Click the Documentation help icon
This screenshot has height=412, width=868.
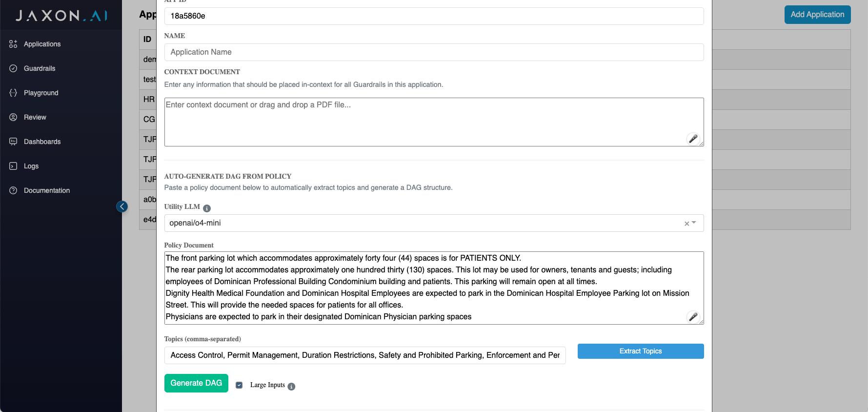click(13, 190)
